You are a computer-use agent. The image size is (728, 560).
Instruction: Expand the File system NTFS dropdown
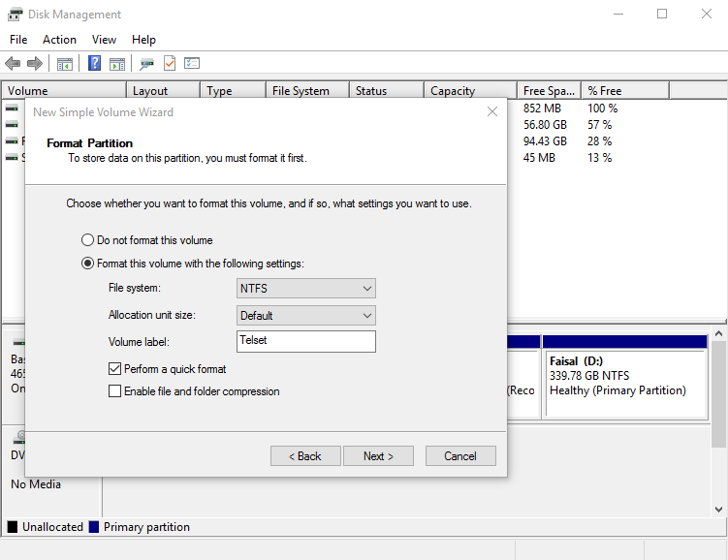[x=306, y=289]
